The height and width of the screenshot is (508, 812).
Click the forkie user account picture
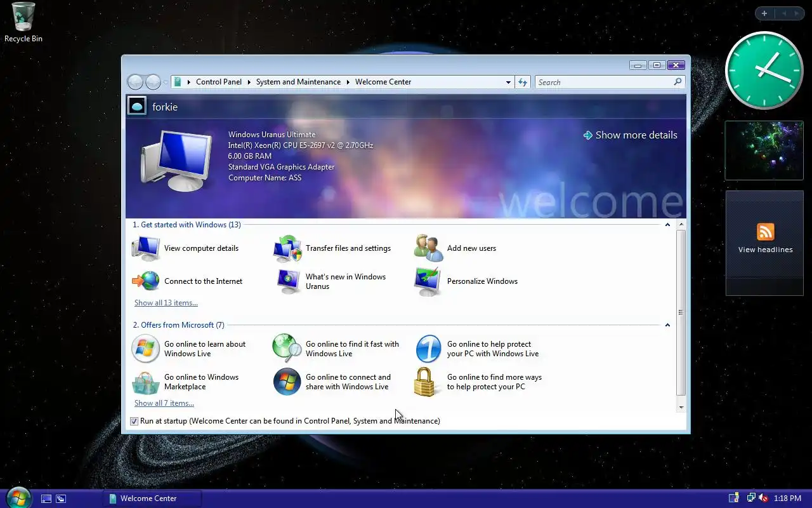click(x=137, y=106)
